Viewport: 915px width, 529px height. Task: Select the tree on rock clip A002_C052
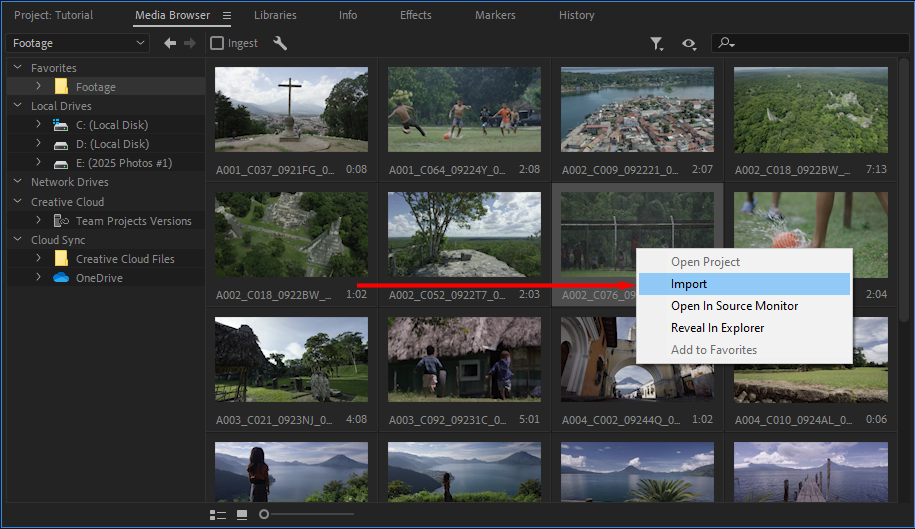coord(464,235)
